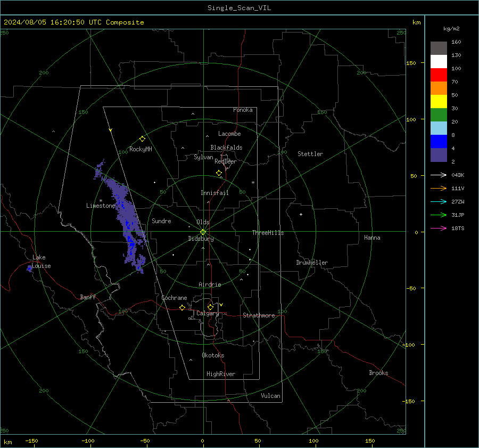The image size is (479, 448).
Task: Click the Cochrane label
Action: [x=174, y=298]
